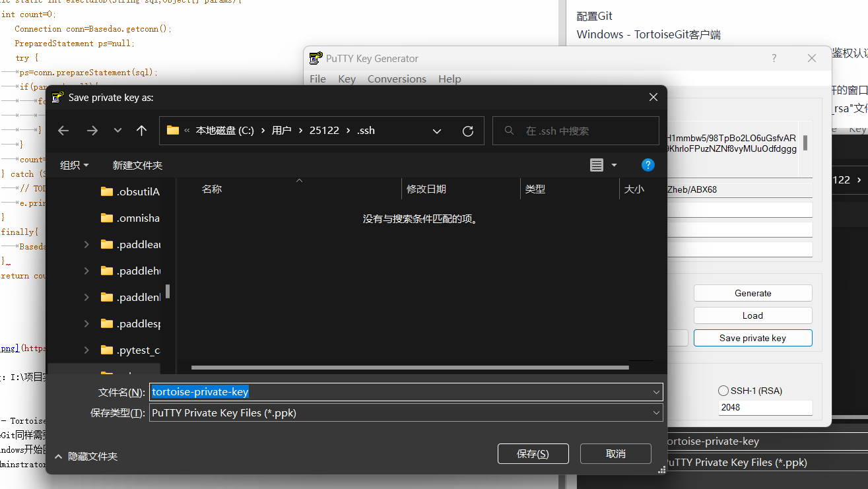Image resolution: width=868 pixels, height=489 pixels.
Task: Click the key bits field showing 2048
Action: pos(766,407)
